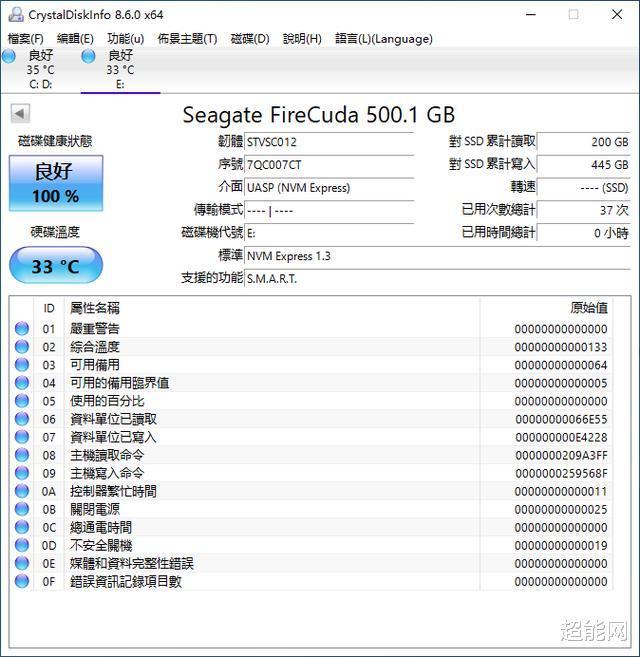
Task: Click the 33 °C temperature button
Action: pyautogui.click(x=56, y=265)
